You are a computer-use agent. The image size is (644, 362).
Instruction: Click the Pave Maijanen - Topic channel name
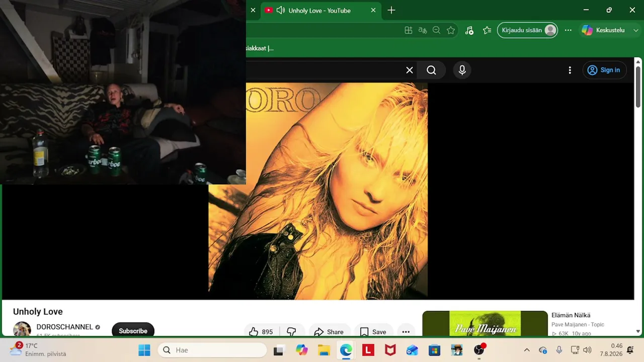click(578, 325)
